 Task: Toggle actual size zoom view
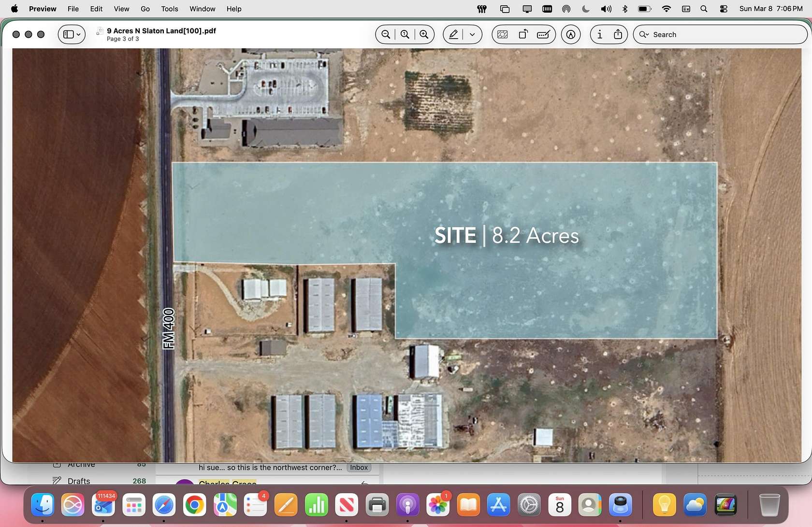click(x=405, y=34)
